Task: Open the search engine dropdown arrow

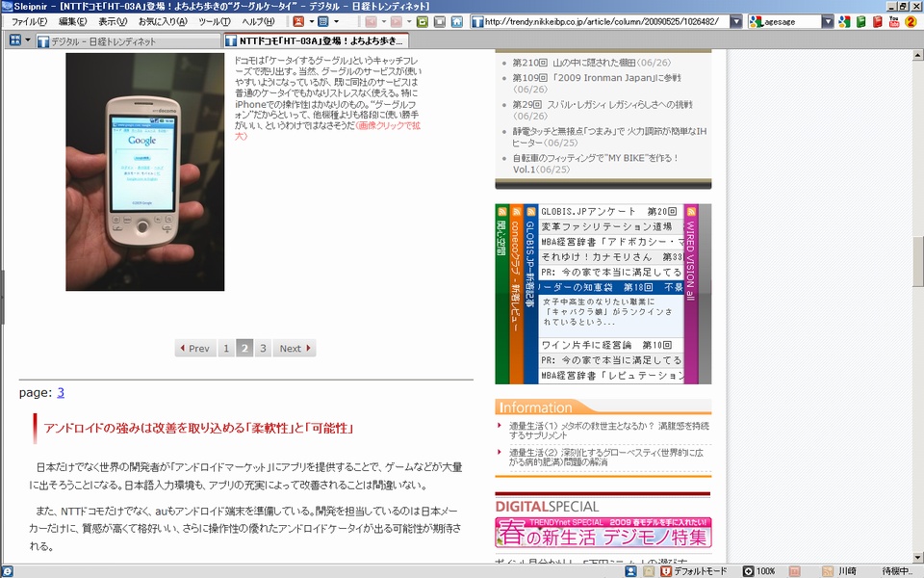Action: pos(828,22)
